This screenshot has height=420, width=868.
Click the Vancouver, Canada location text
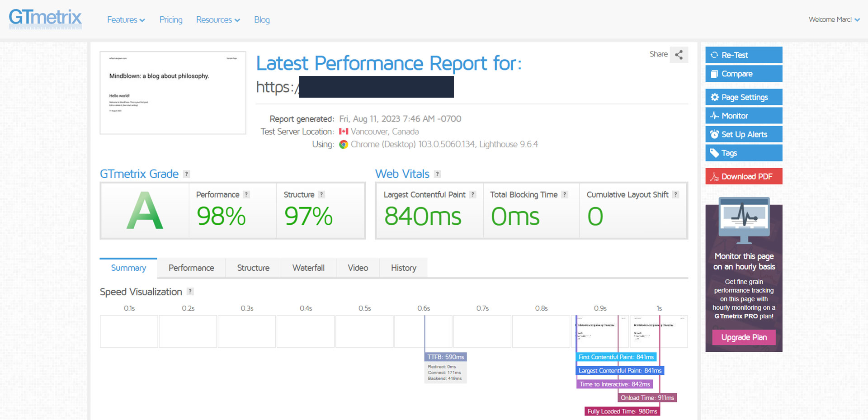coord(385,132)
